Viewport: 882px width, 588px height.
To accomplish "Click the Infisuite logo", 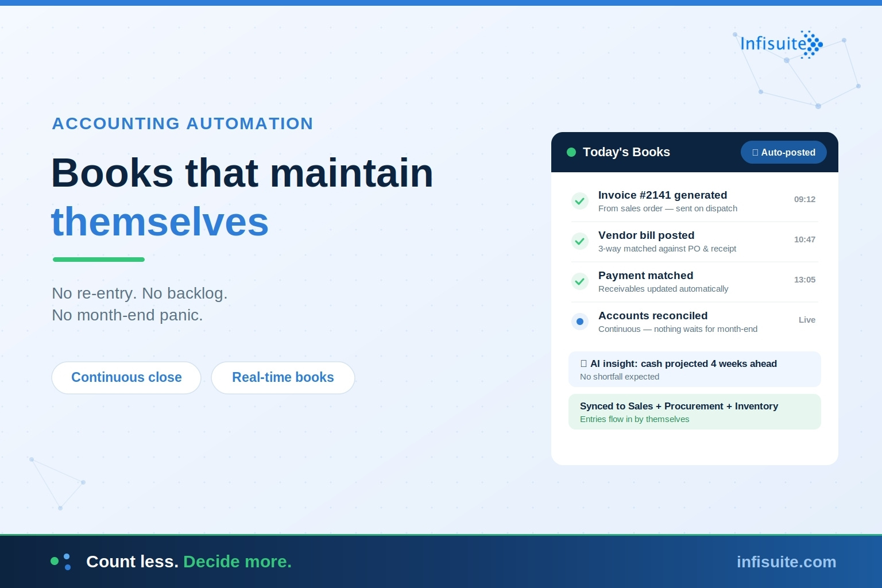I will 782,44.
